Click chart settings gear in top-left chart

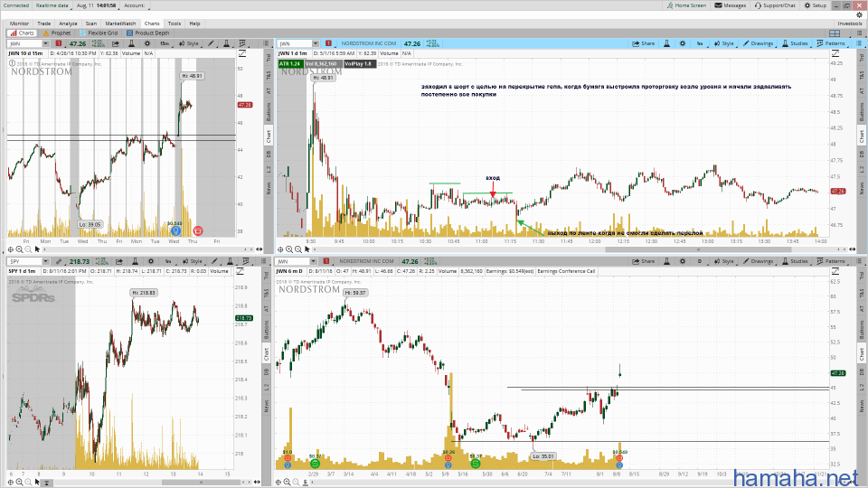point(147,43)
